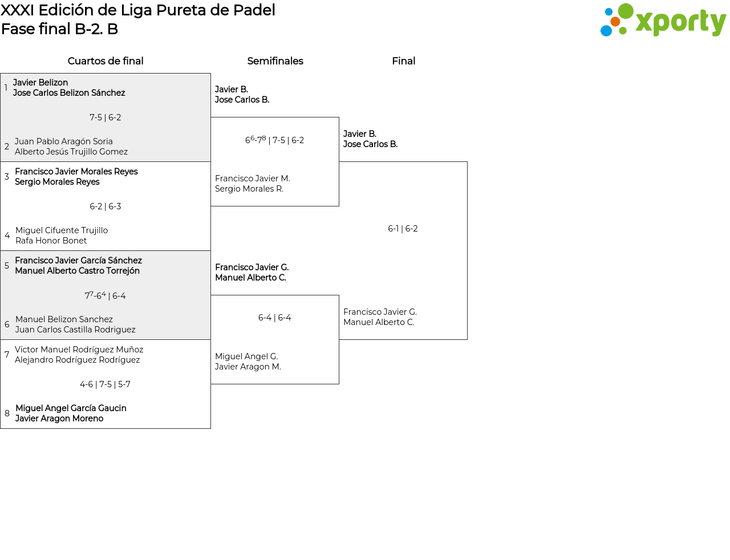
Task: Click the final score 6-1 | 6-2
Action: coord(403,229)
